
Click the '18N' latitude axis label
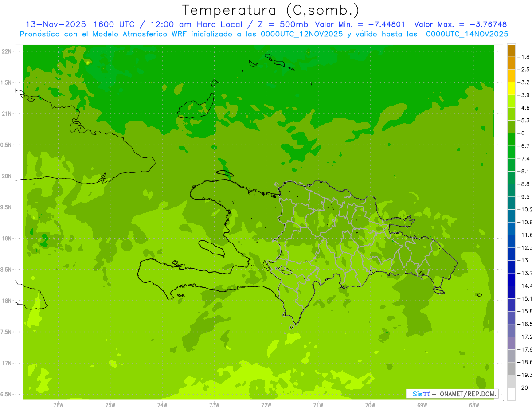click(x=7, y=301)
